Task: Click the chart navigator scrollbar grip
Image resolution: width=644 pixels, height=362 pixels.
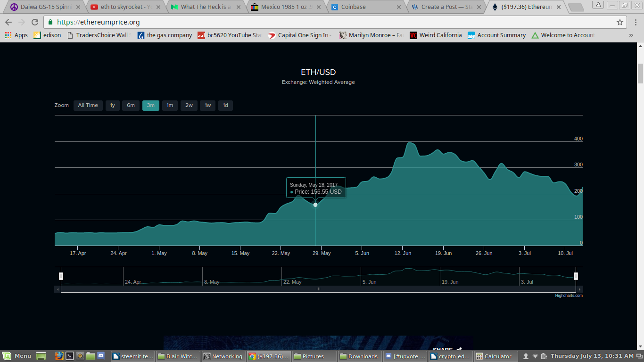Action: pos(318,289)
